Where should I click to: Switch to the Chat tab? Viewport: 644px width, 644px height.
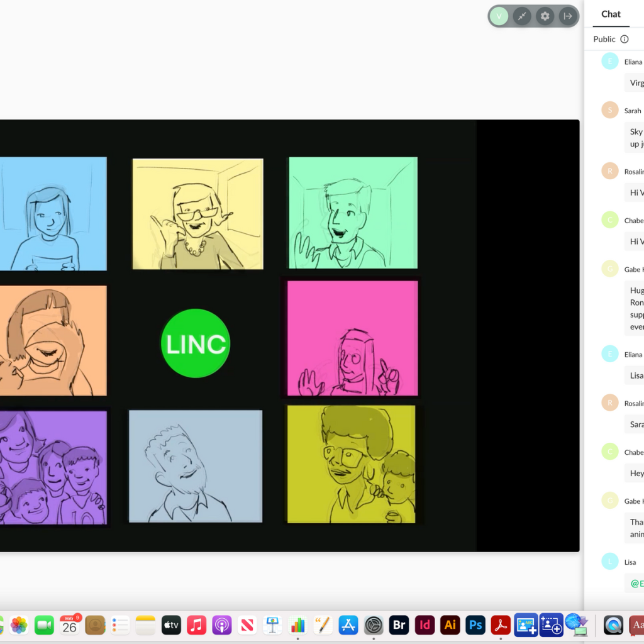tap(611, 14)
